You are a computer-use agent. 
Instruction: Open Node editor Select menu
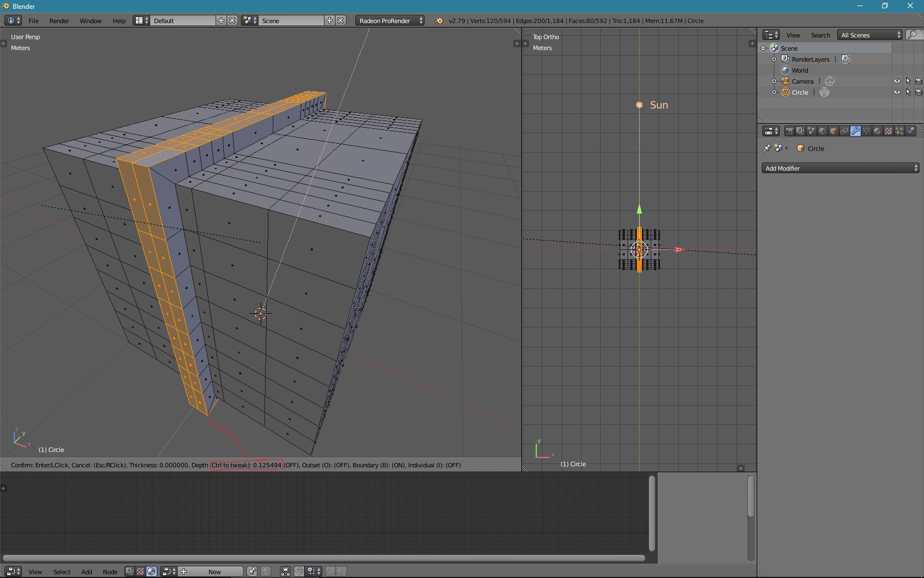[62, 571]
